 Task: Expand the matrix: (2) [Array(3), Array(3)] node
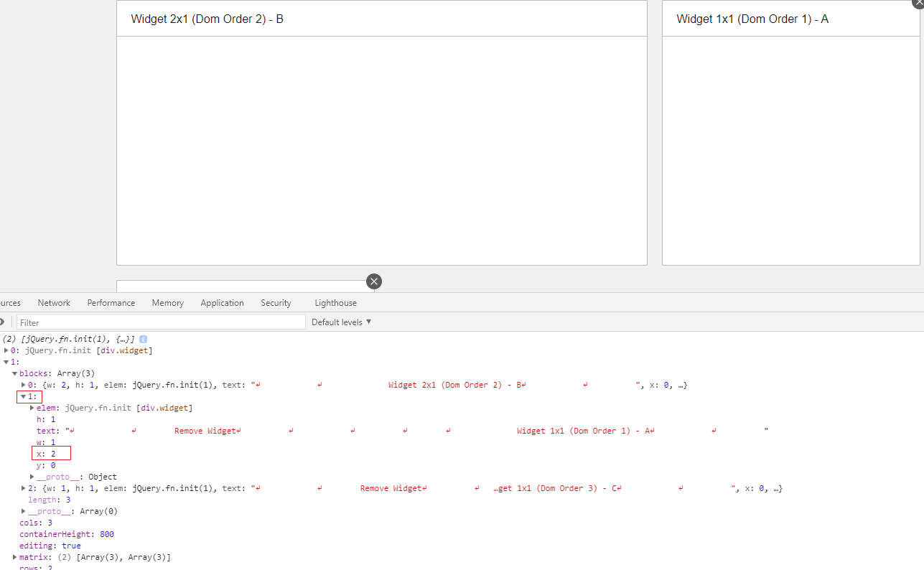15,557
